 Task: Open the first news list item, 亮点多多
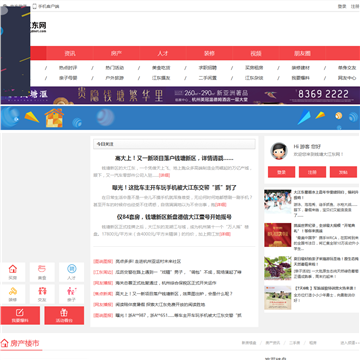tap(148, 262)
